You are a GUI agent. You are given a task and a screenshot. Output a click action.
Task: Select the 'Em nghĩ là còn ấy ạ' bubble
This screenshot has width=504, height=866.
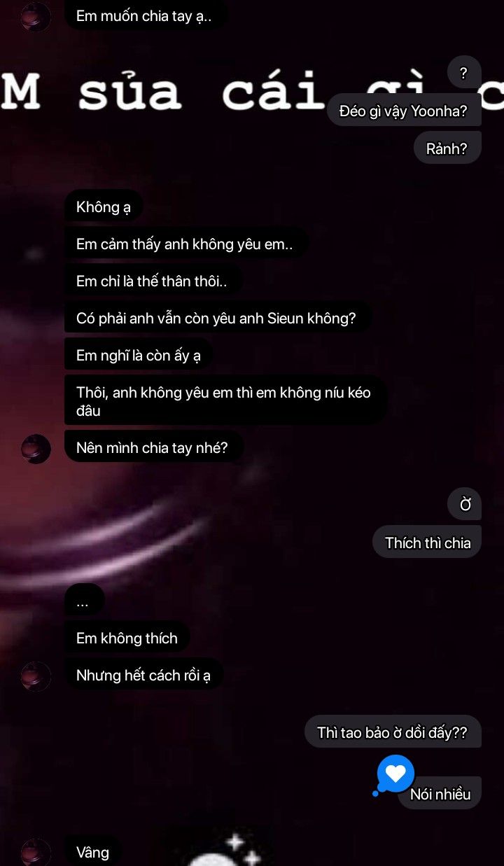(x=139, y=356)
